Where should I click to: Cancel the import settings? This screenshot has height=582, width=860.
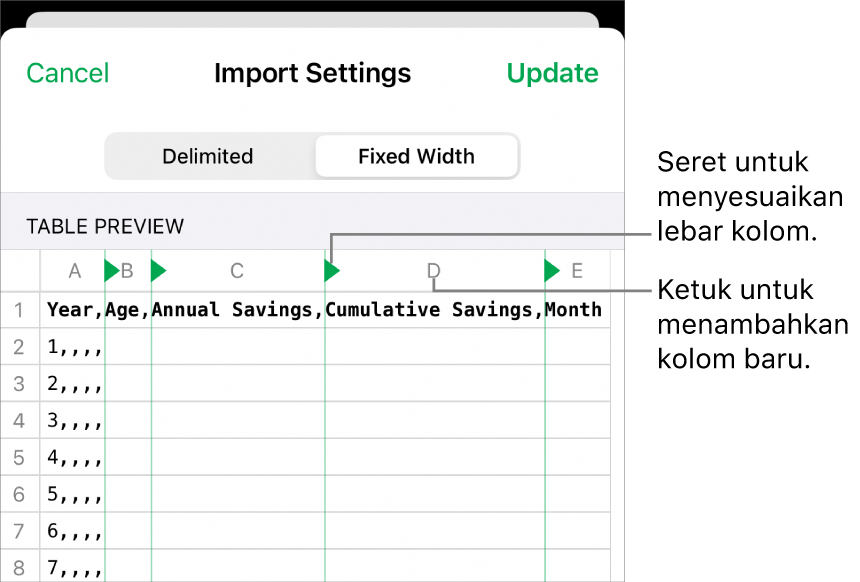[67, 72]
